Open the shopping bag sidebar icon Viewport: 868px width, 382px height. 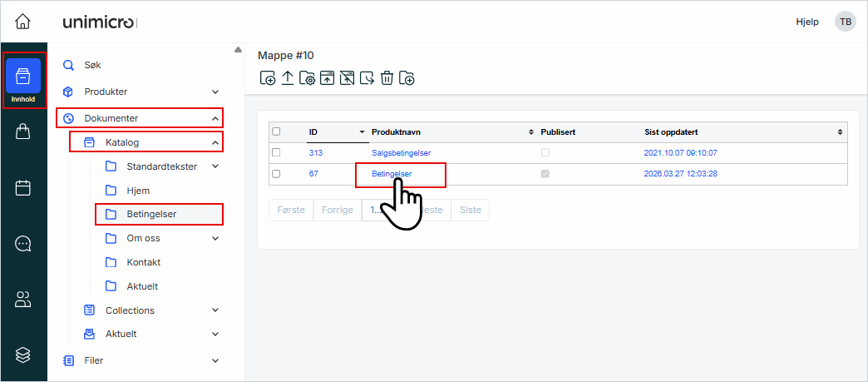pos(23,131)
